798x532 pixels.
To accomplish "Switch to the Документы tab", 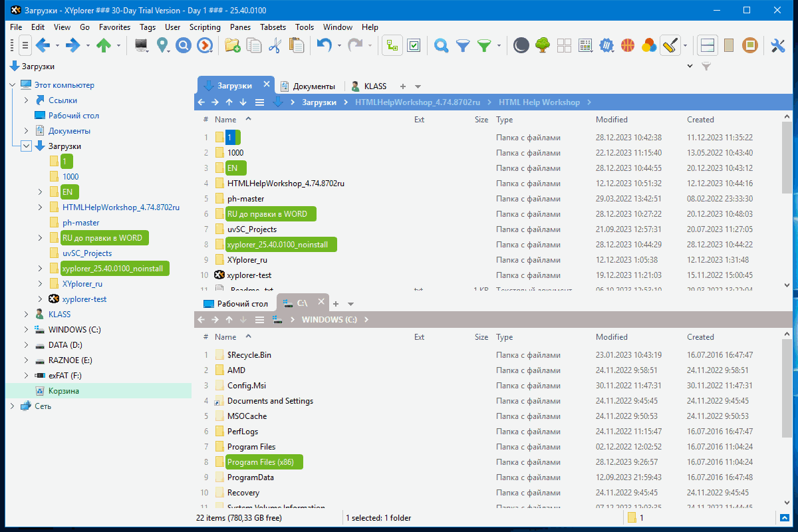I will pos(313,86).
